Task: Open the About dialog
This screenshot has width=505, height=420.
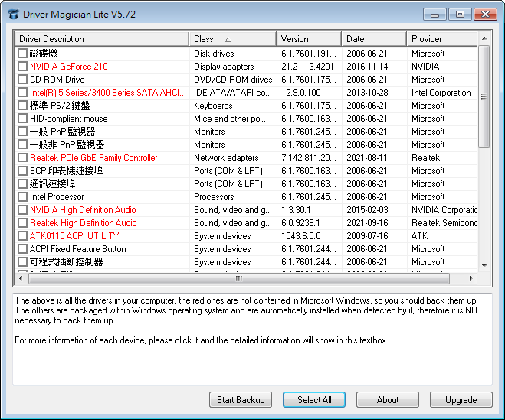Action: coord(388,400)
